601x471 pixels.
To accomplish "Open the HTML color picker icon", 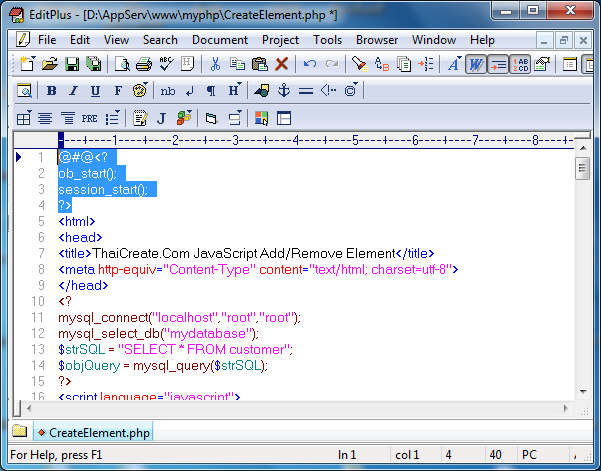I will pyautogui.click(x=261, y=118).
